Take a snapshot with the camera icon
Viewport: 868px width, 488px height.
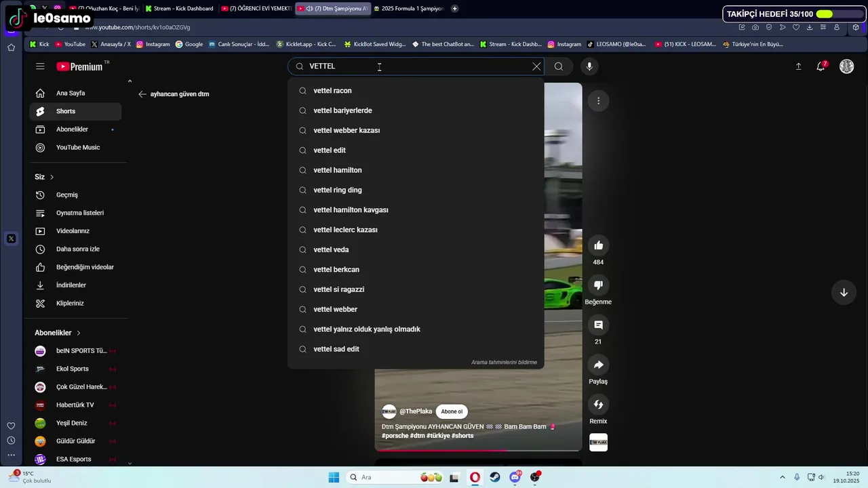755,27
